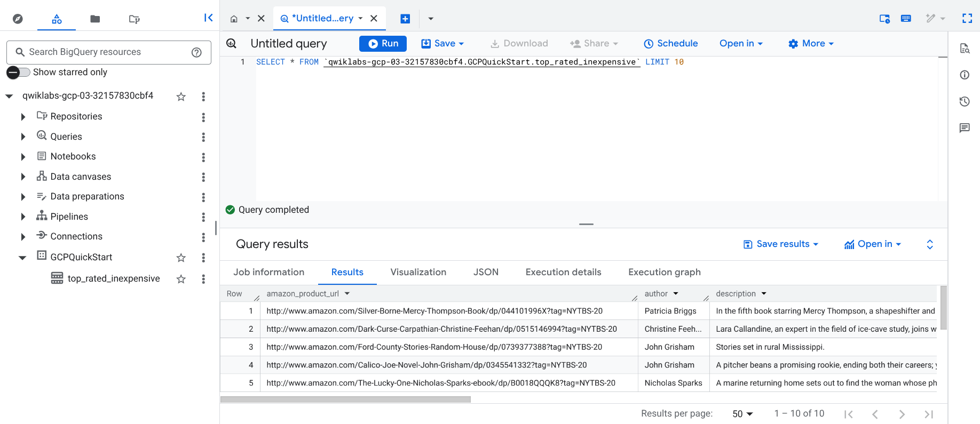Viewport: 980px width, 424px height.
Task: Open the three-dot menu for Queries
Action: [203, 137]
